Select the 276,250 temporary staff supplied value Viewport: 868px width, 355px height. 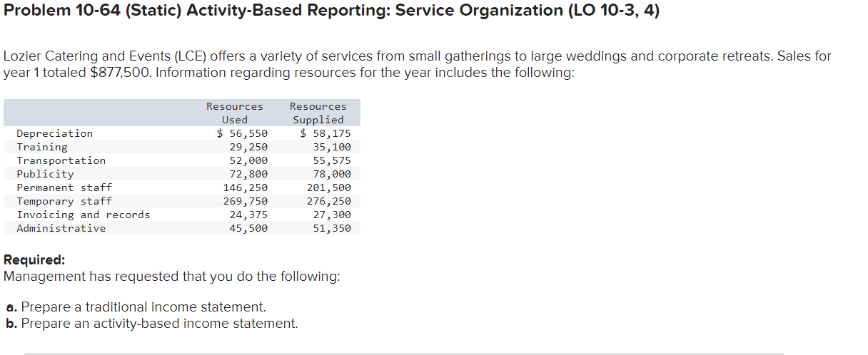click(329, 201)
